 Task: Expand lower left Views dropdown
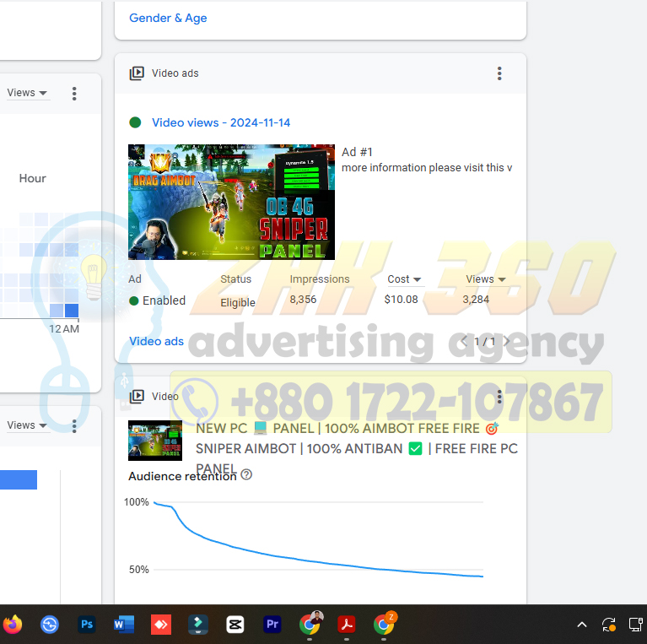27,425
